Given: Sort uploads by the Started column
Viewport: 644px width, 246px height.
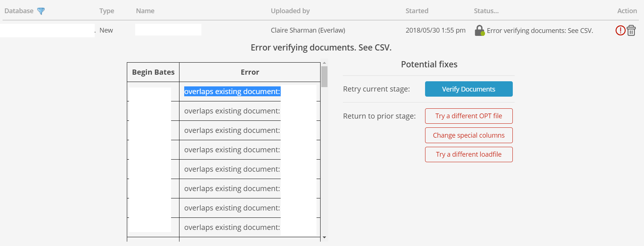Looking at the screenshot, I should (417, 11).
